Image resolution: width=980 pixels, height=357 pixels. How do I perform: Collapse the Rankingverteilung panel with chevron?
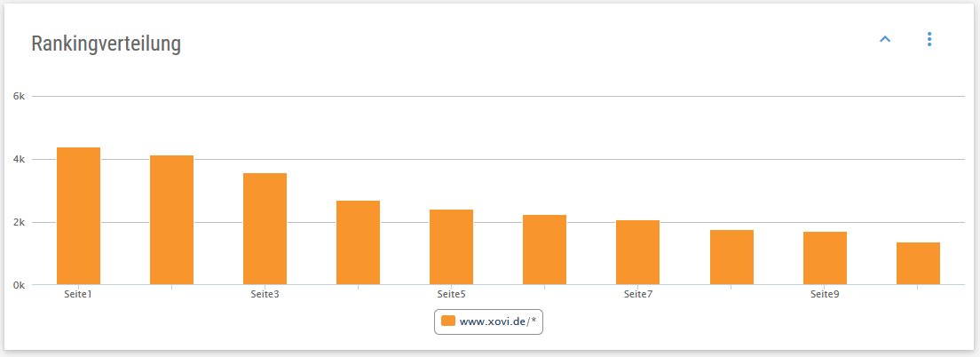coord(885,39)
